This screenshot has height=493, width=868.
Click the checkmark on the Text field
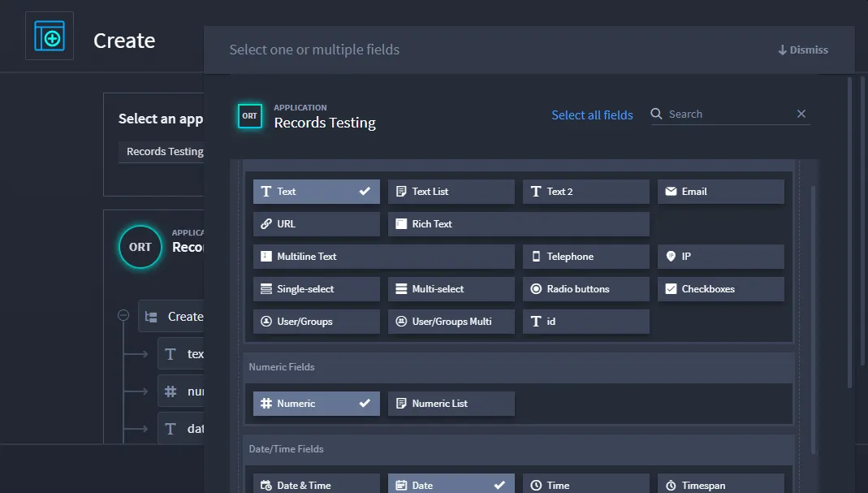[x=365, y=191]
